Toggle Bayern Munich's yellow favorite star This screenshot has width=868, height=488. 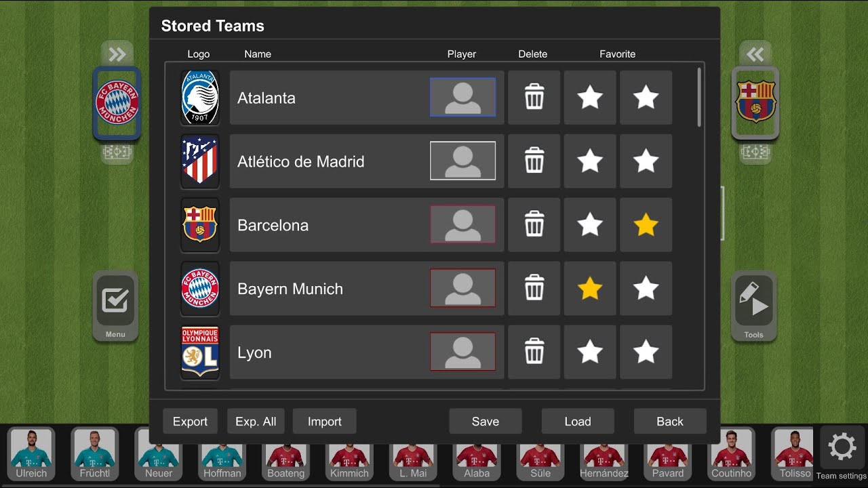pyautogui.click(x=590, y=289)
